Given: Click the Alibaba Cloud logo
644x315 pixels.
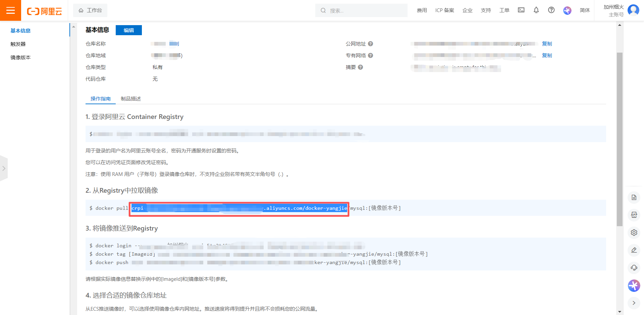Looking at the screenshot, I should 44,11.
